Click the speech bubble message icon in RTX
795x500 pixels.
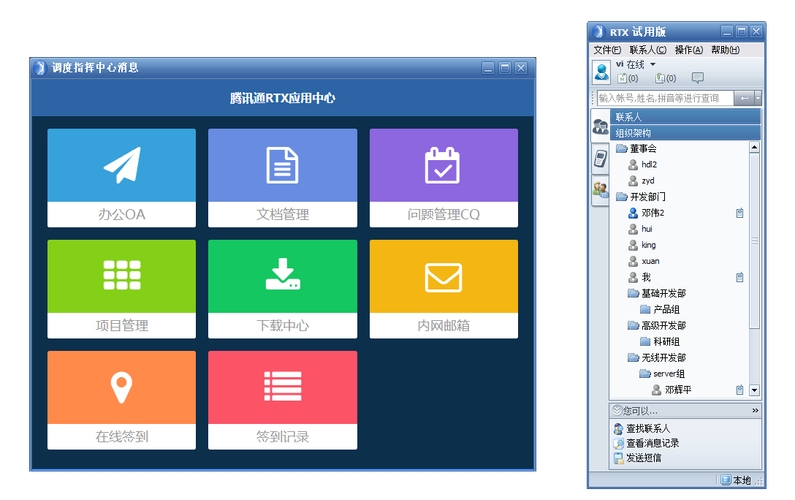point(698,78)
